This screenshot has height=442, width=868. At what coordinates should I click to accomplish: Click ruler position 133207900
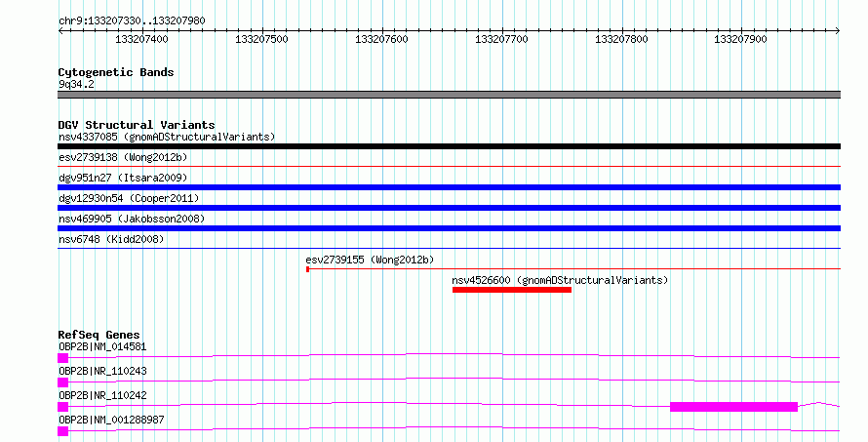740,39
